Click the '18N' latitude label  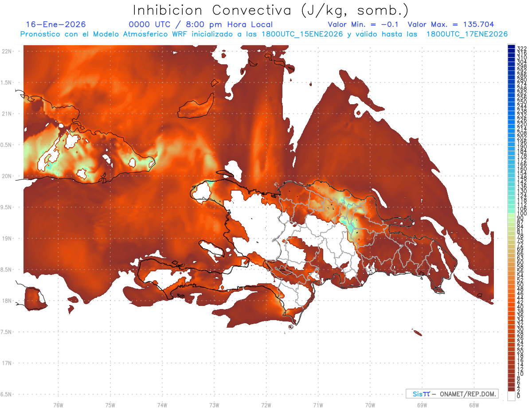7,301
